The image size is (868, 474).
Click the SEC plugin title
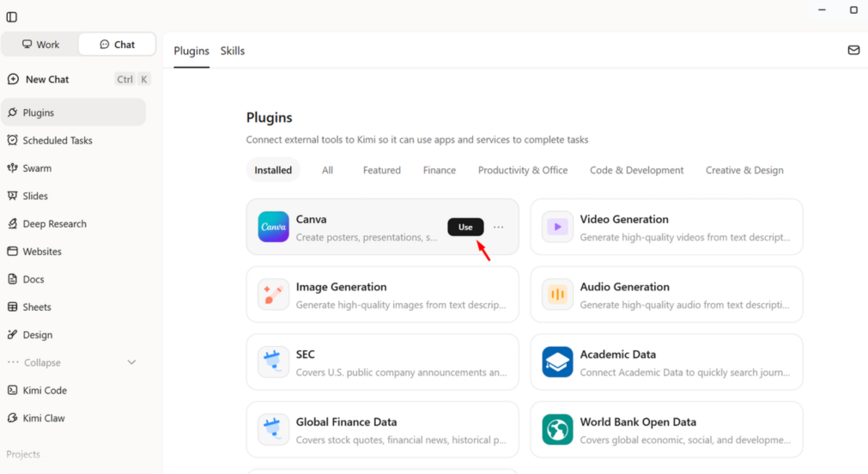[x=305, y=355]
